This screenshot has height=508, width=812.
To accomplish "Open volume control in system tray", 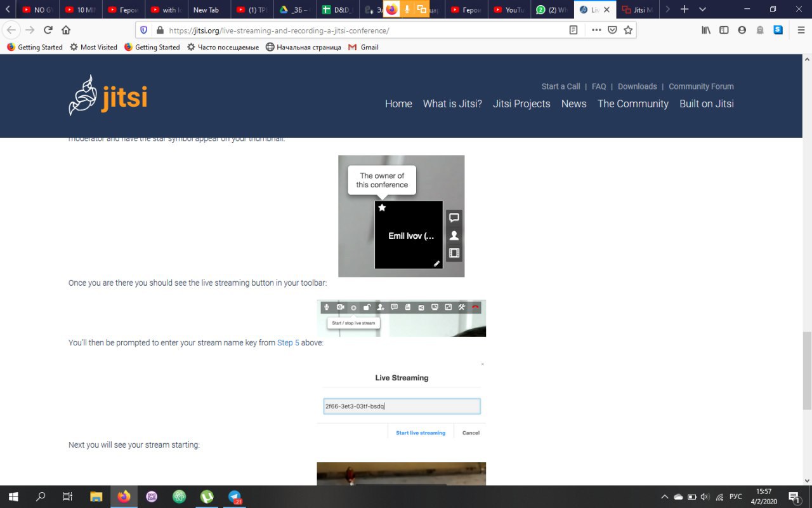I will pos(705,497).
